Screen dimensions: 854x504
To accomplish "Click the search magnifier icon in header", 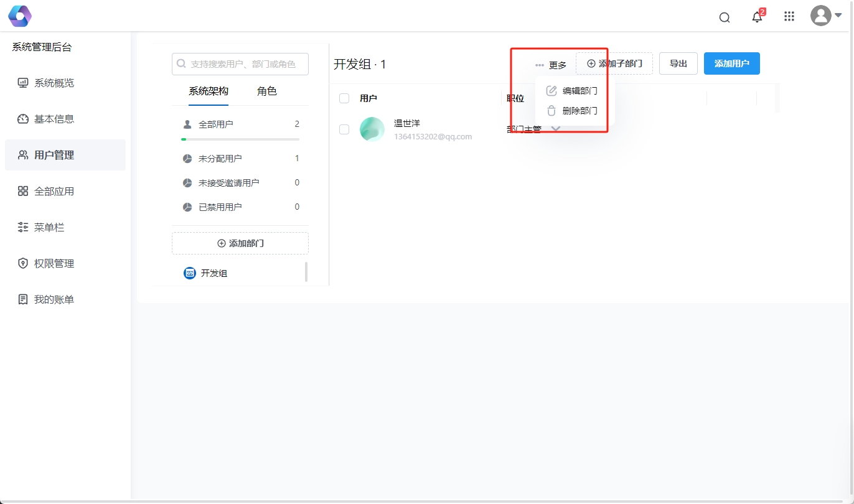I will coord(725,17).
